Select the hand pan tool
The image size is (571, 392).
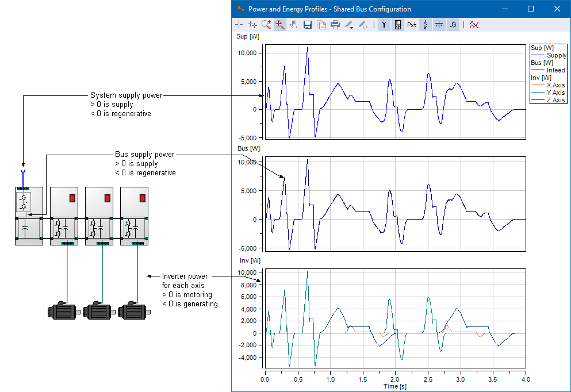(x=294, y=25)
